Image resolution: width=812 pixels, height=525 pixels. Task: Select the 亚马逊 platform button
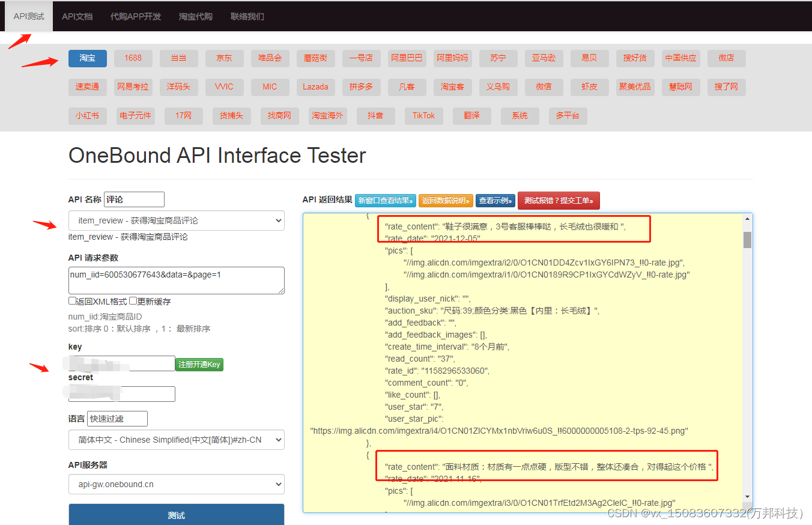coord(544,58)
